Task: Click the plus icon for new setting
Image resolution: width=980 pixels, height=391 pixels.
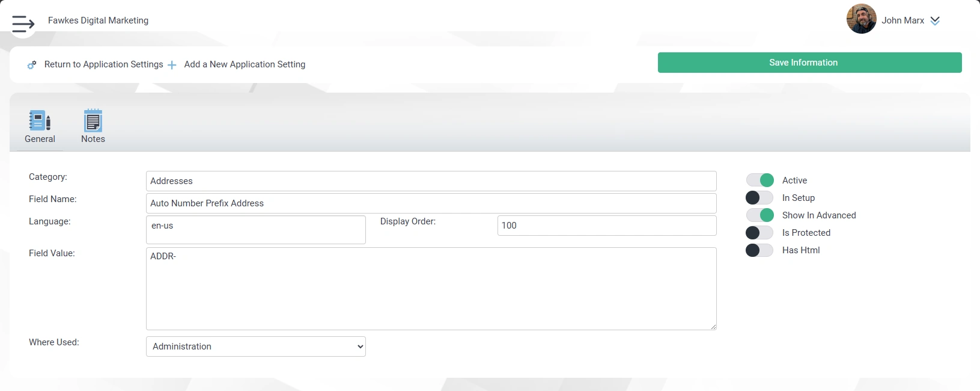Action: coord(172,65)
